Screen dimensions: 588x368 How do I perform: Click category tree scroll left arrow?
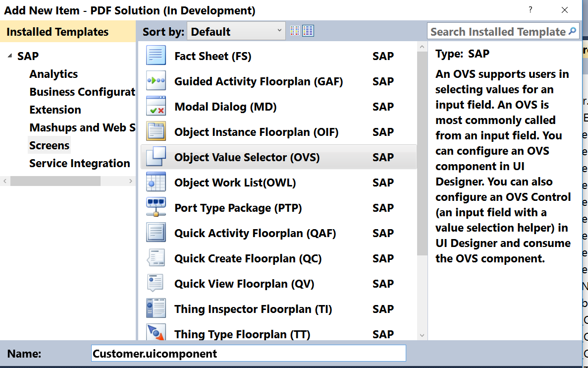[5, 181]
